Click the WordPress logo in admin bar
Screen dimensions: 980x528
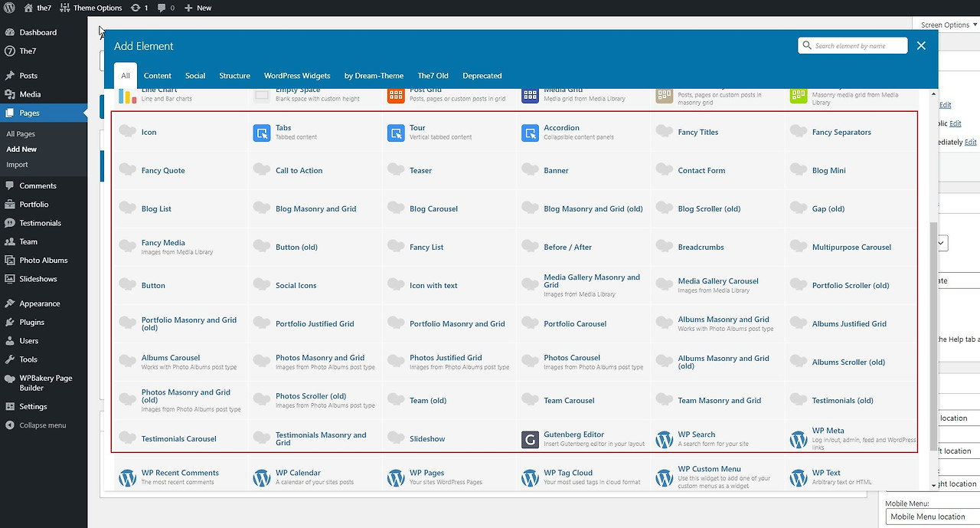9,8
